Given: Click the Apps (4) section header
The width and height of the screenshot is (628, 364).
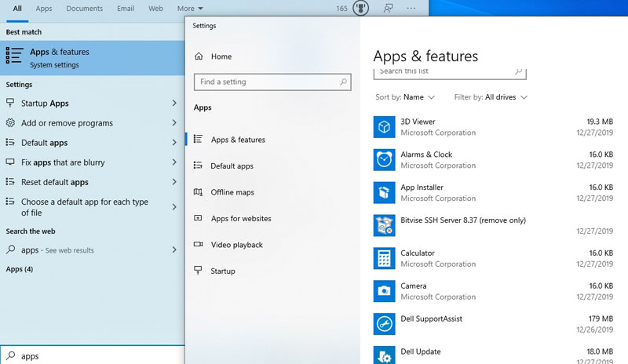Looking at the screenshot, I should click(19, 269).
